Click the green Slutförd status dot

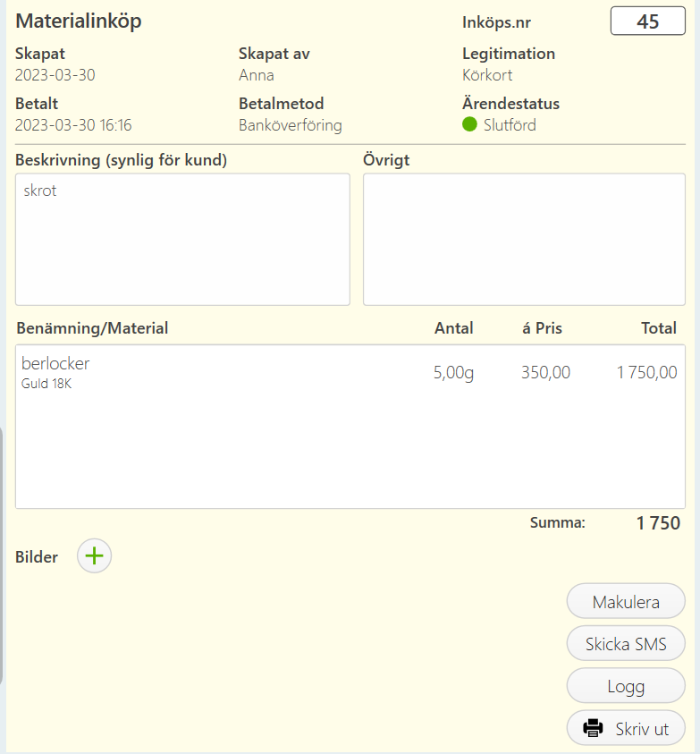469,124
